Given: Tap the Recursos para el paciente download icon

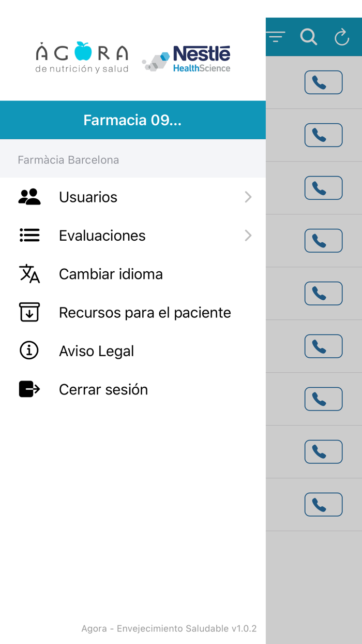Looking at the screenshot, I should pyautogui.click(x=29, y=312).
